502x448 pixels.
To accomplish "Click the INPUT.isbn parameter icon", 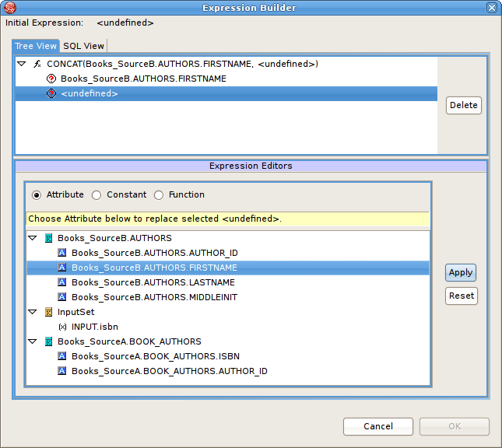I will (62, 327).
